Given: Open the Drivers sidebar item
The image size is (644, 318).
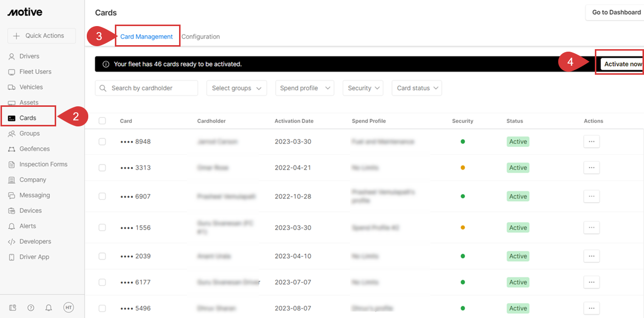Looking at the screenshot, I should point(29,56).
